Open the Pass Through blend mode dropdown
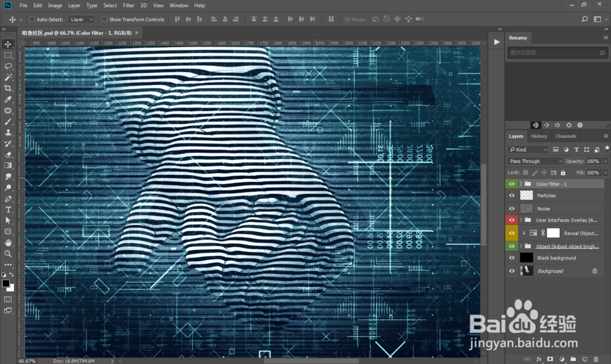This screenshot has height=364, width=611. (535, 161)
